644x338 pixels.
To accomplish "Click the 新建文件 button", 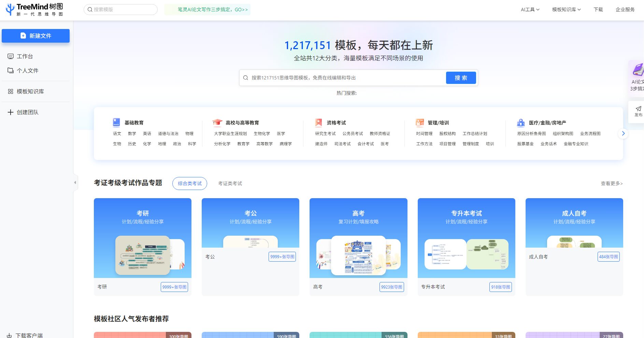I will coord(35,36).
